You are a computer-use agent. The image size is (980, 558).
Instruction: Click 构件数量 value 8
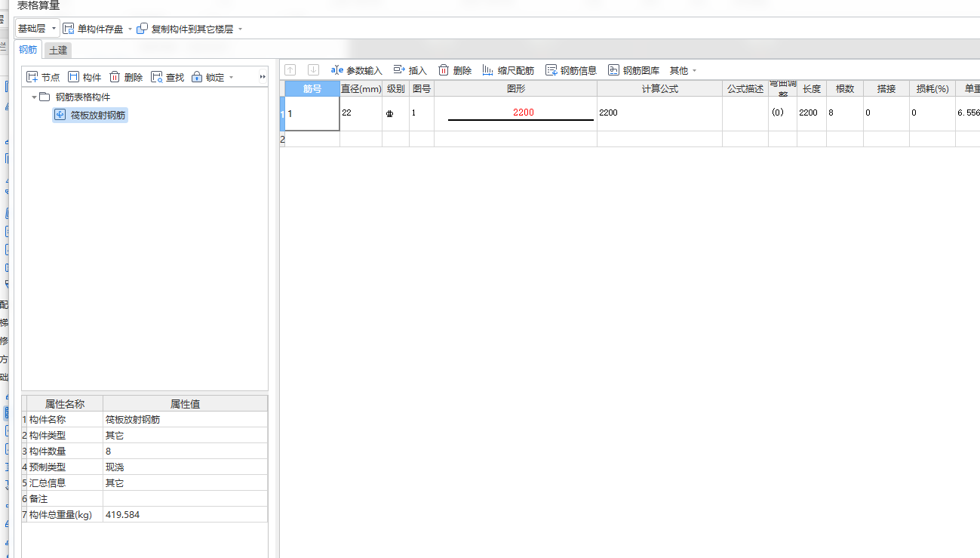pyautogui.click(x=185, y=452)
